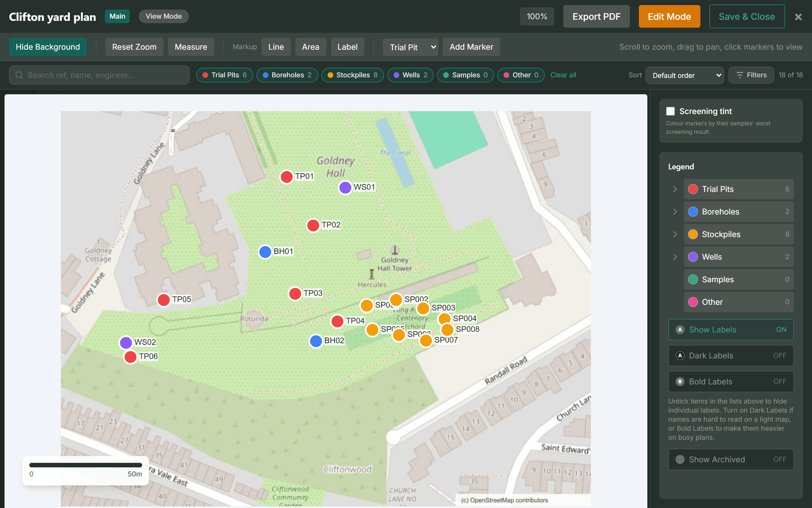The height and width of the screenshot is (508, 812).
Task: Focus the search ref, name, engineer field
Action: (x=99, y=75)
